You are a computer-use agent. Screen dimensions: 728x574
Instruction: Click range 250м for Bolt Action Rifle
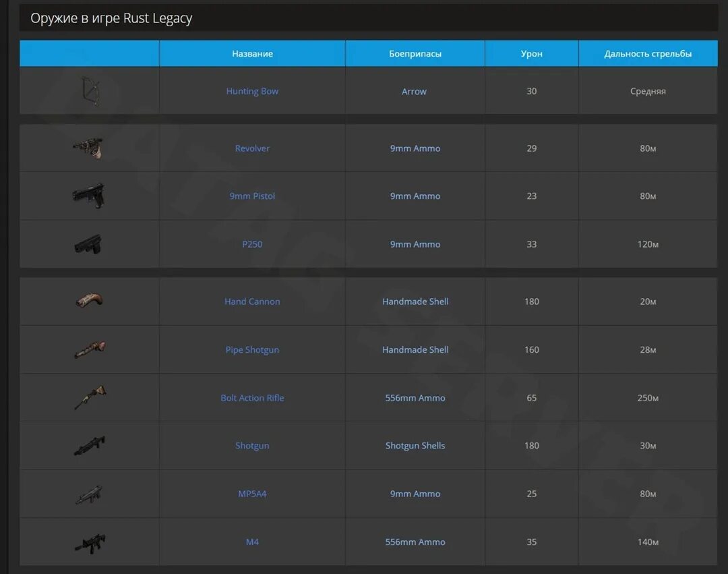648,398
